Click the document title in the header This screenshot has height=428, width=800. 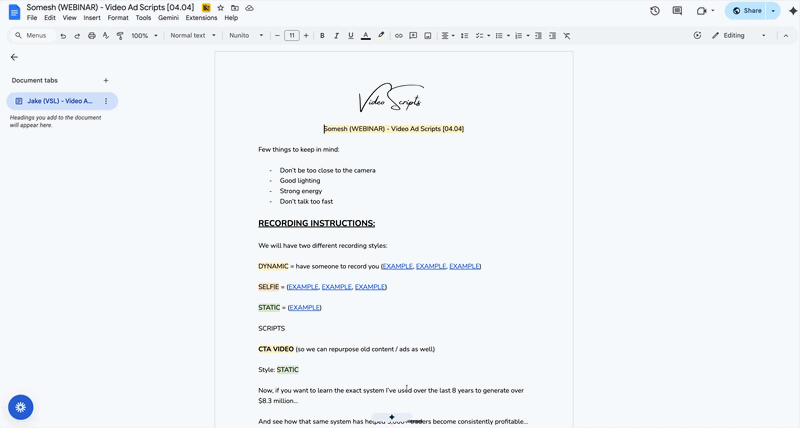(x=110, y=8)
